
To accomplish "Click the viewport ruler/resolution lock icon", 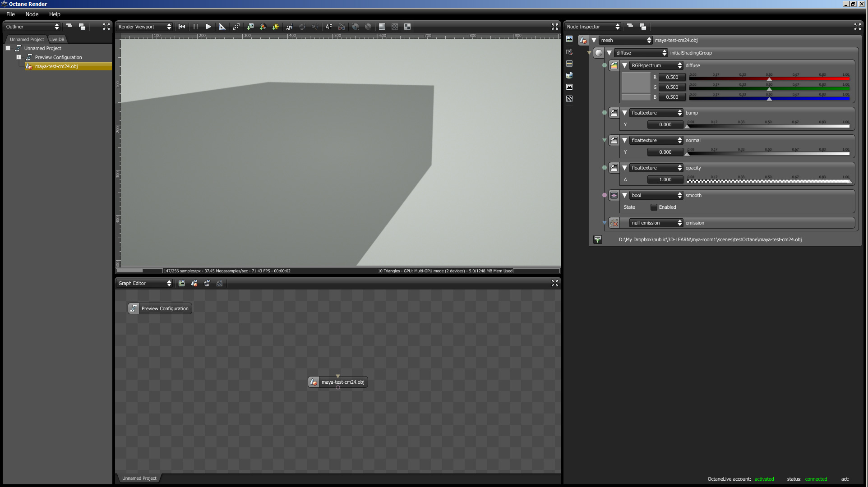I will click(222, 27).
